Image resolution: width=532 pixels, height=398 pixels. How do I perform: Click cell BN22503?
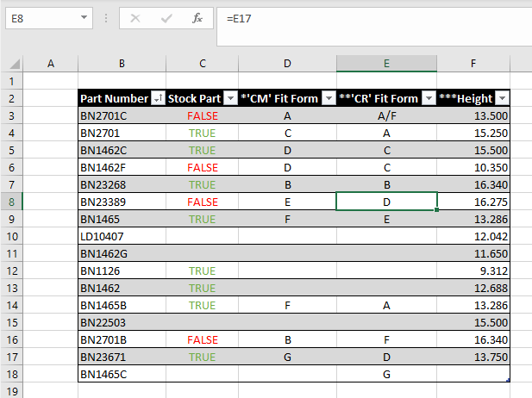[122, 322]
